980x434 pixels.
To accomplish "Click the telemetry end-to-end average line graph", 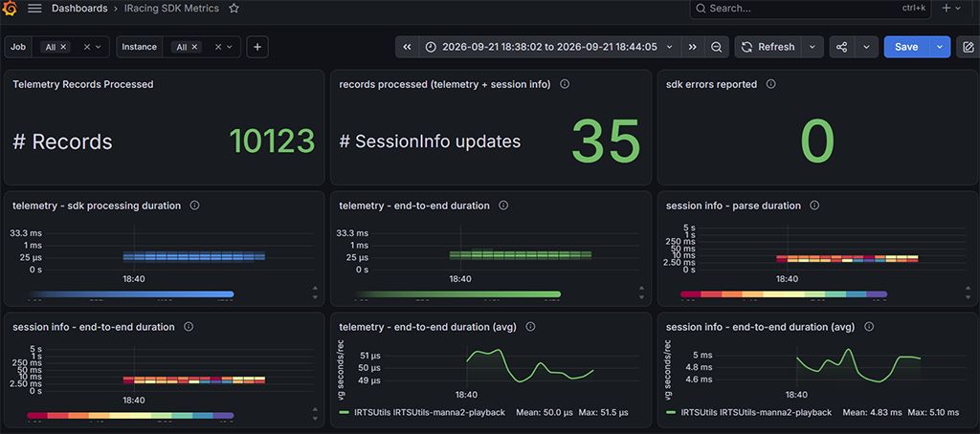I will (530, 365).
